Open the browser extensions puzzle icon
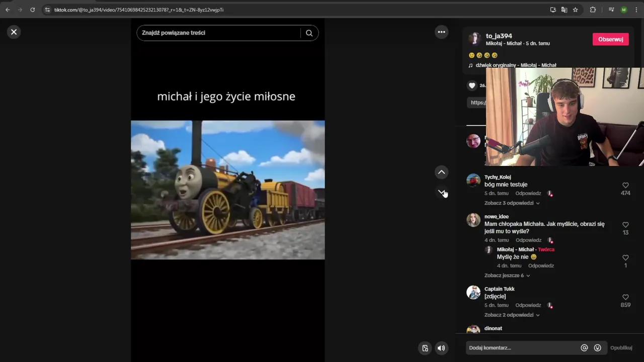This screenshot has width=644, height=362. tap(593, 10)
